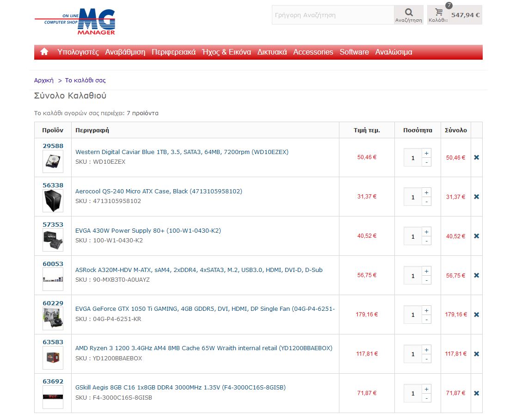Open Western Digital Caviar Blue 1TB product link
The image size is (516, 420).
click(x=182, y=152)
